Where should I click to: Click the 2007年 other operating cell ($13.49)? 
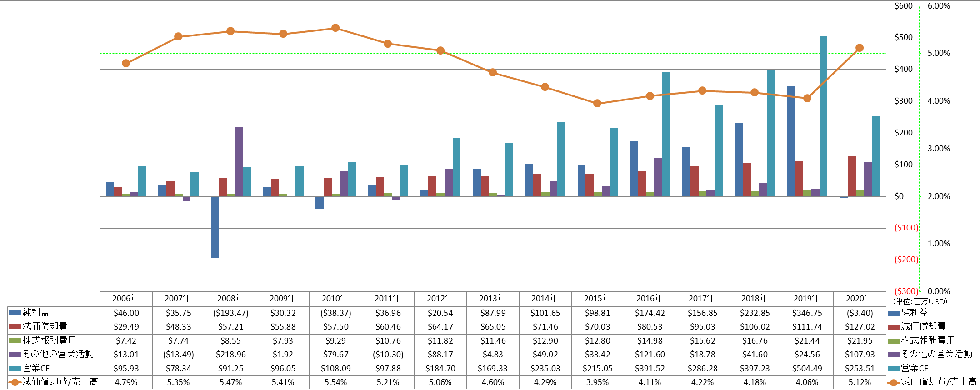pyautogui.click(x=179, y=355)
